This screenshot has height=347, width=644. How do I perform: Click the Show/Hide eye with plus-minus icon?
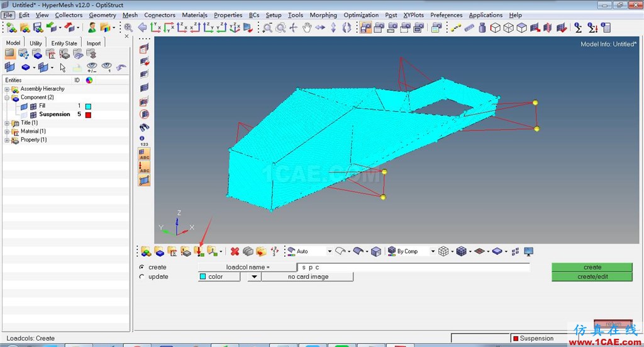[92, 67]
